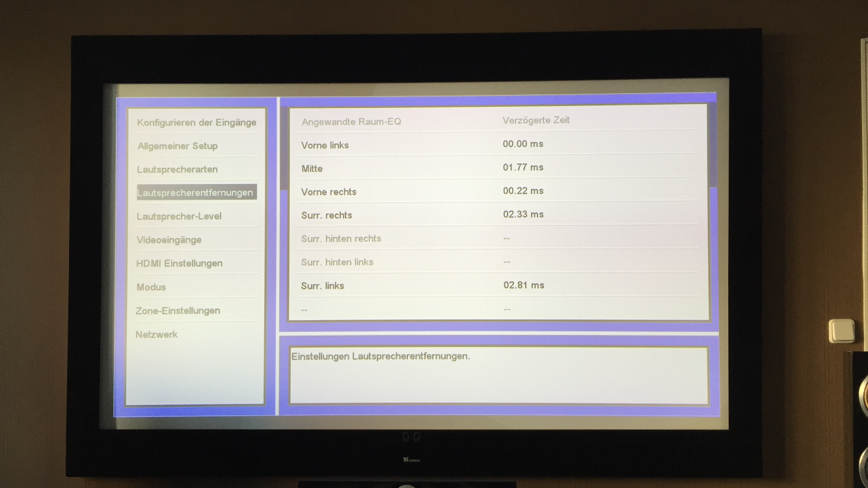Click the 02.81 ms delay value
The width and height of the screenshot is (868, 488).
point(524,285)
